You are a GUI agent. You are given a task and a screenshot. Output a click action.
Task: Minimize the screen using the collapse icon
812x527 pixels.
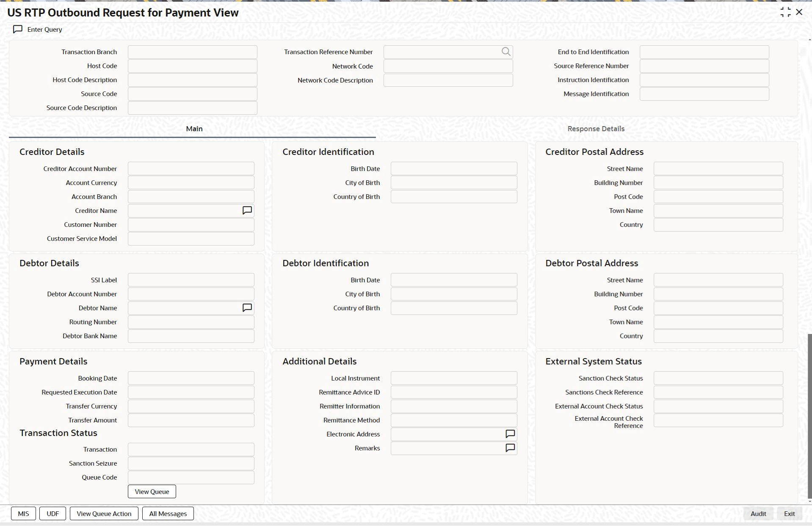coord(785,12)
